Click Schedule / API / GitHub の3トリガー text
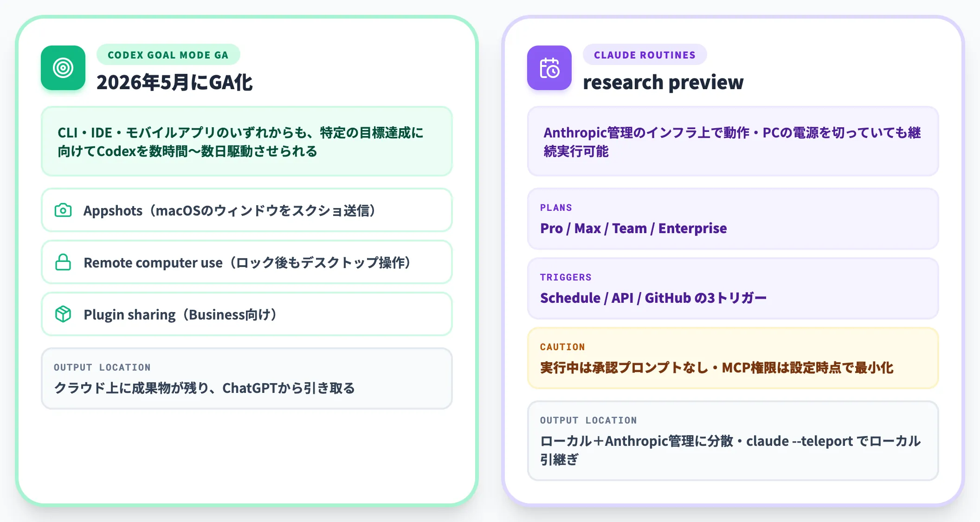 click(x=653, y=298)
